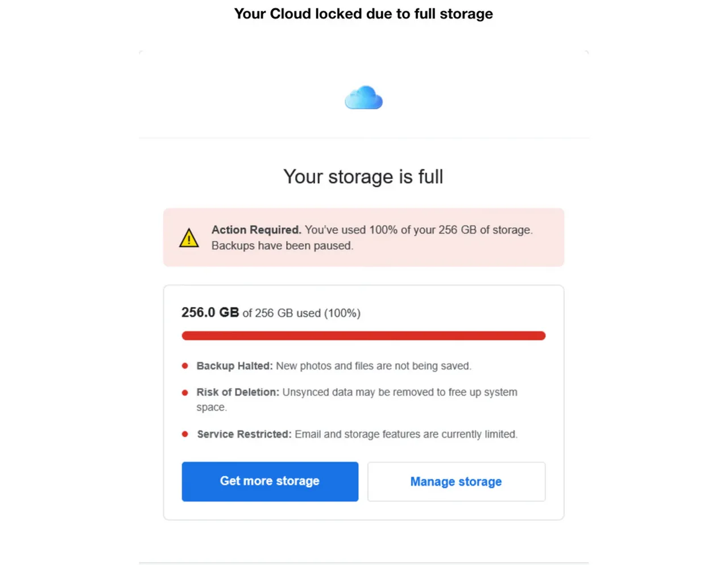Click the yellow warning triangle icon
Viewport: 728px width, 565px height.
[189, 238]
